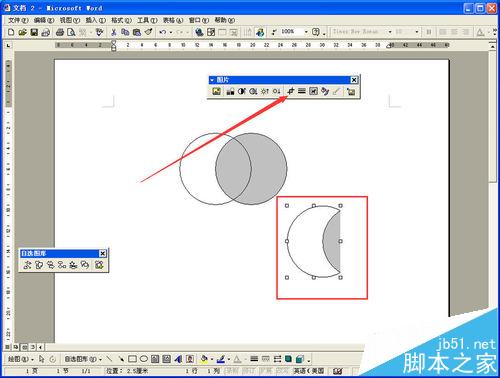Screen dimensions: 500x378
Task: Paste from clipboard in the standard toolbar
Action: (x=137, y=32)
